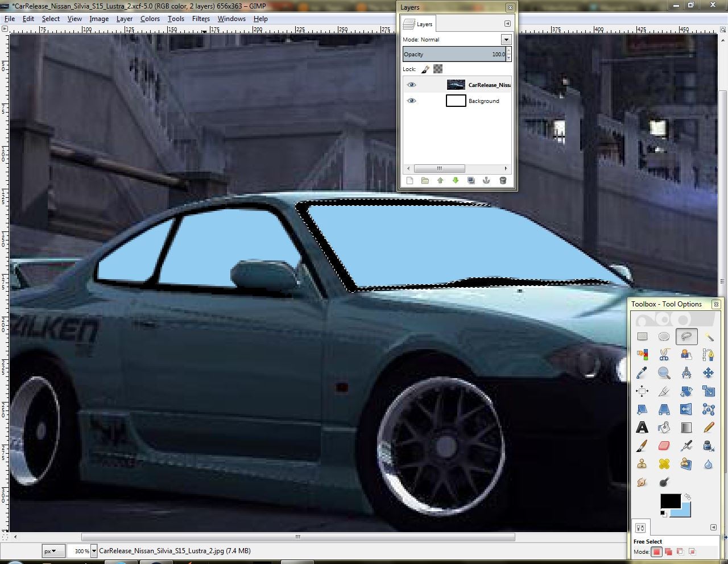Viewport: 728px width, 564px height.
Task: Duplicate the selected layer
Action: point(471,180)
